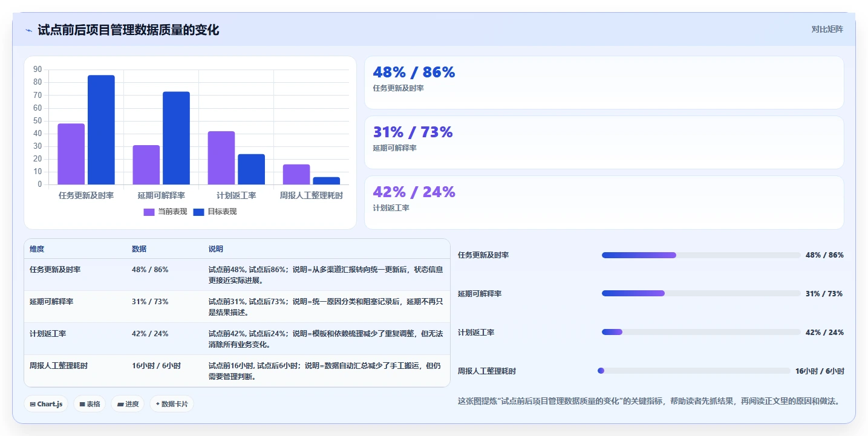The image size is (868, 436).
Task: Click the 维度 column header
Action: [x=37, y=249]
